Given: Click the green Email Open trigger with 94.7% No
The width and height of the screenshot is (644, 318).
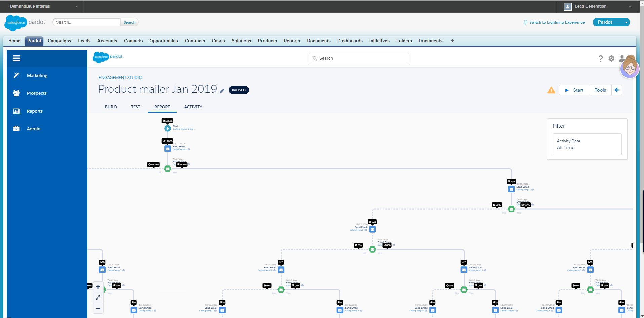Looking at the screenshot, I should (167, 169).
